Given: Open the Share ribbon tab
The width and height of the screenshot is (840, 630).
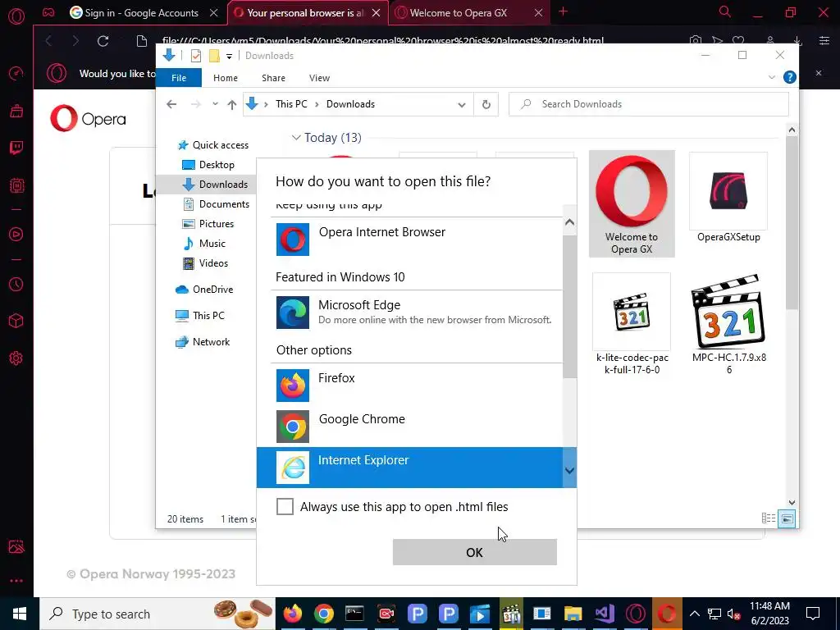Looking at the screenshot, I should point(273,78).
